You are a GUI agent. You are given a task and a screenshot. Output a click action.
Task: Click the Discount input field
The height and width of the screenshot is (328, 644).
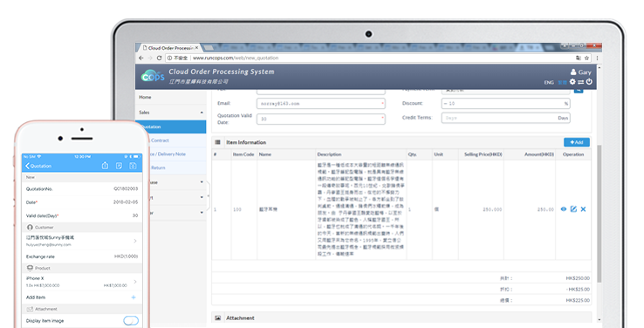point(505,104)
